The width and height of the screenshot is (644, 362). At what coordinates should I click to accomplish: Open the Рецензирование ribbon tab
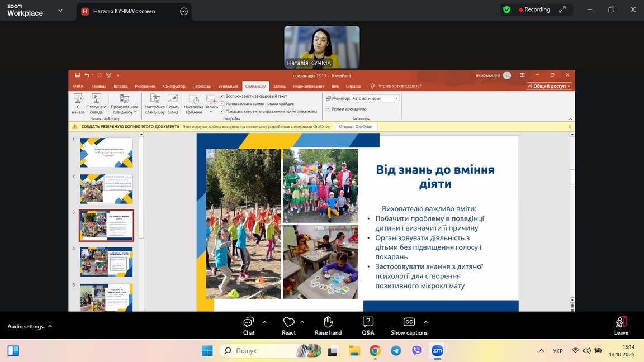[x=309, y=86]
